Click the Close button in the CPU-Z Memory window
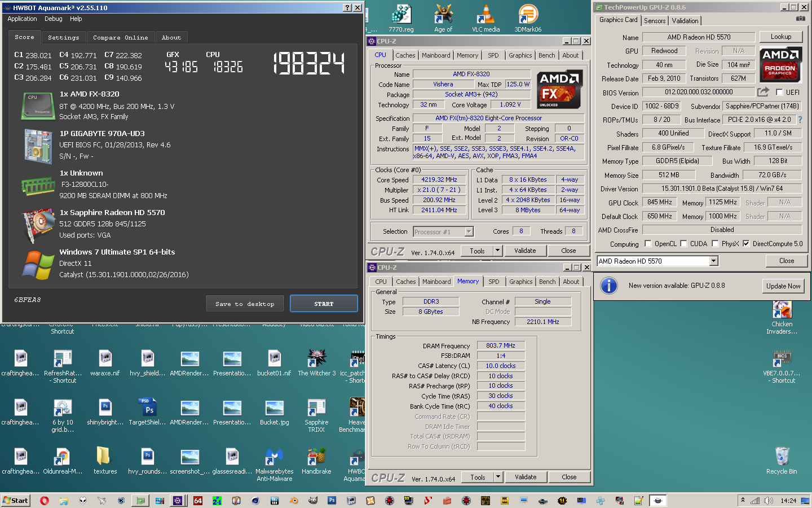This screenshot has width=812, height=508. tap(569, 477)
